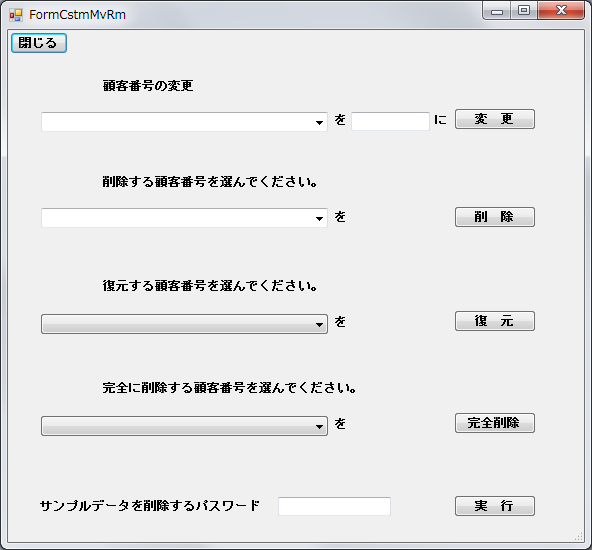The width and height of the screenshot is (592, 550).
Task: Click the サンプルデータを削除するパスワード label
Action: click(150, 505)
